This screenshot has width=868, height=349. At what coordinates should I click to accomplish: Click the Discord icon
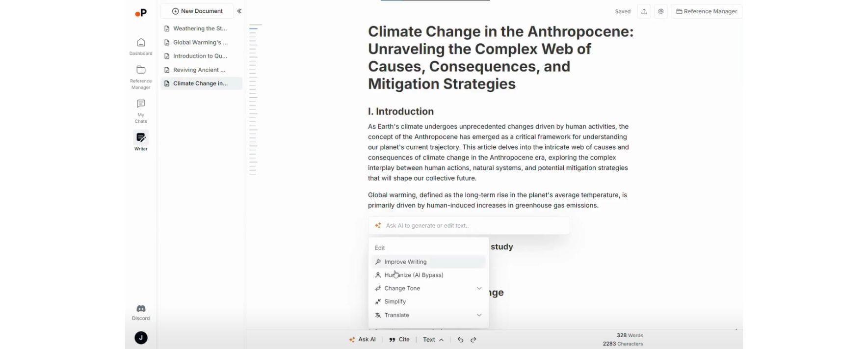coord(140,309)
